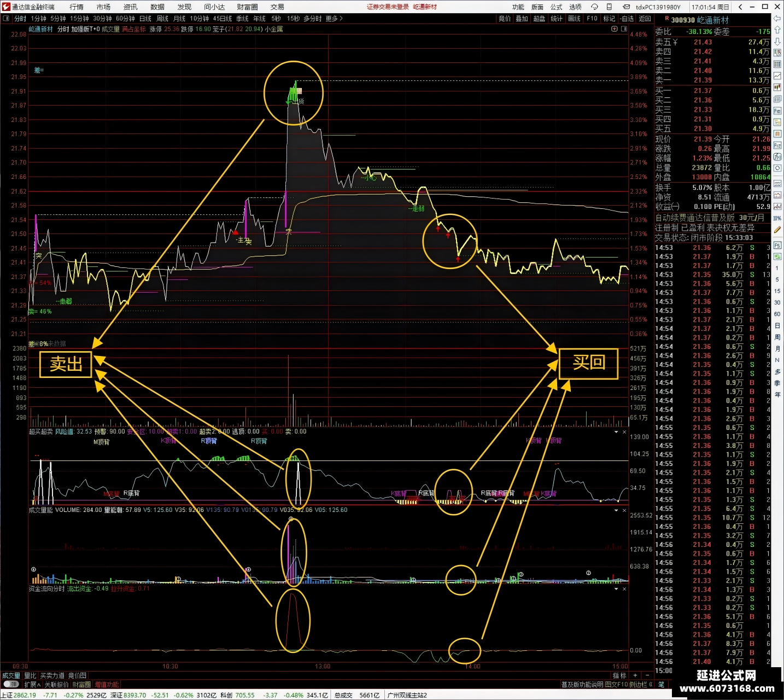Screen dimensions: 784x700
Task: Switch to the 日线 daily period tab
Action: [145, 19]
